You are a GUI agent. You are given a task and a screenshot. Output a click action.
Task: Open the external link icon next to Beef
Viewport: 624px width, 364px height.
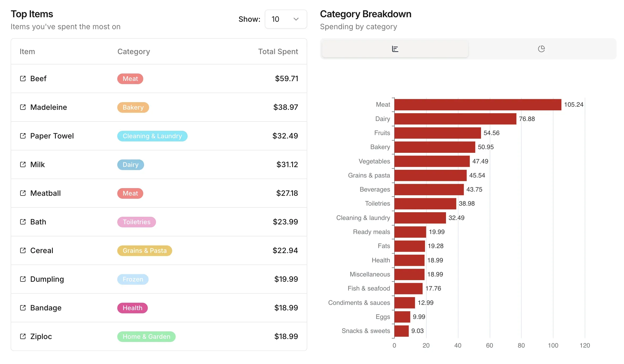click(x=23, y=79)
